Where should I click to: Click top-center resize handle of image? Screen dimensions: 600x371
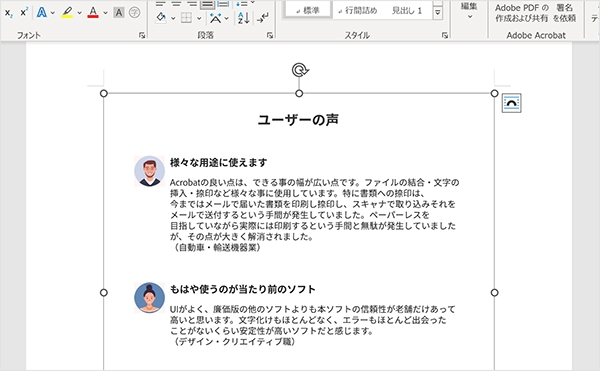pyautogui.click(x=299, y=93)
